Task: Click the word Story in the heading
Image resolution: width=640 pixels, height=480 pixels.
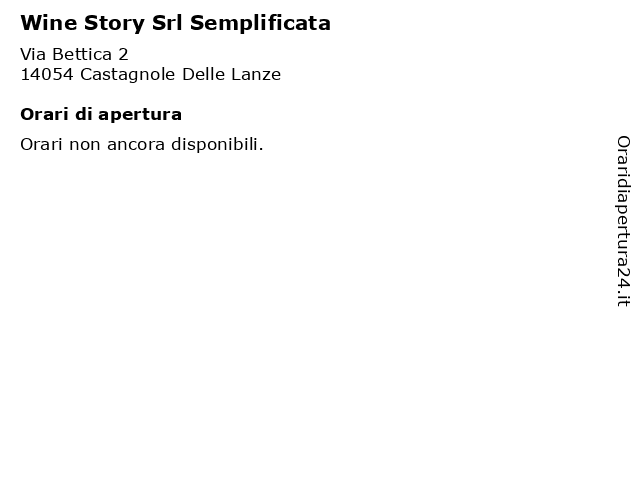Action: click(114, 24)
